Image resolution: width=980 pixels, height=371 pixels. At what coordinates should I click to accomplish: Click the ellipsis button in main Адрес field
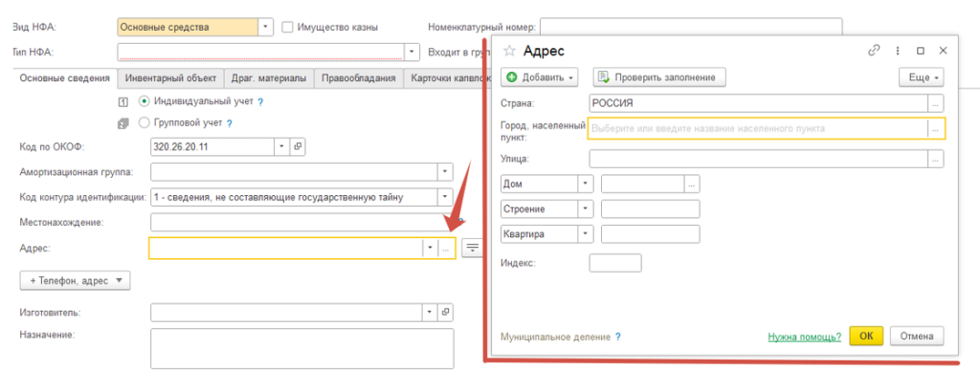[x=446, y=248]
